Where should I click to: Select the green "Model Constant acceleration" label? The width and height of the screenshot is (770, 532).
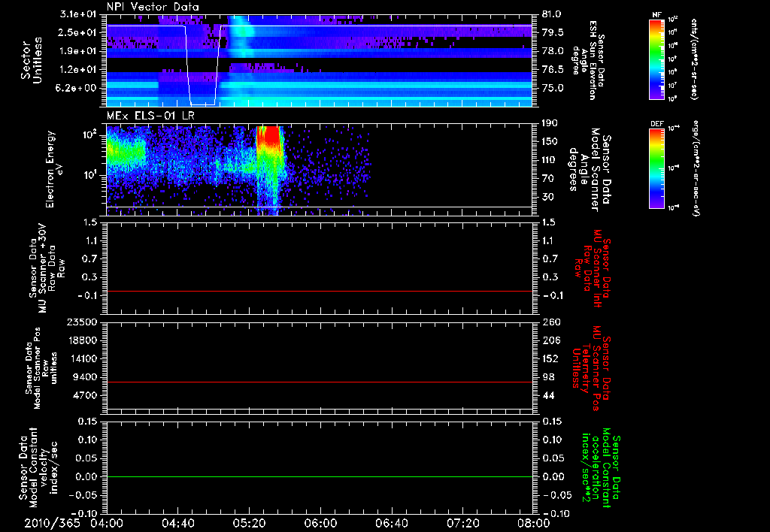tap(602, 468)
